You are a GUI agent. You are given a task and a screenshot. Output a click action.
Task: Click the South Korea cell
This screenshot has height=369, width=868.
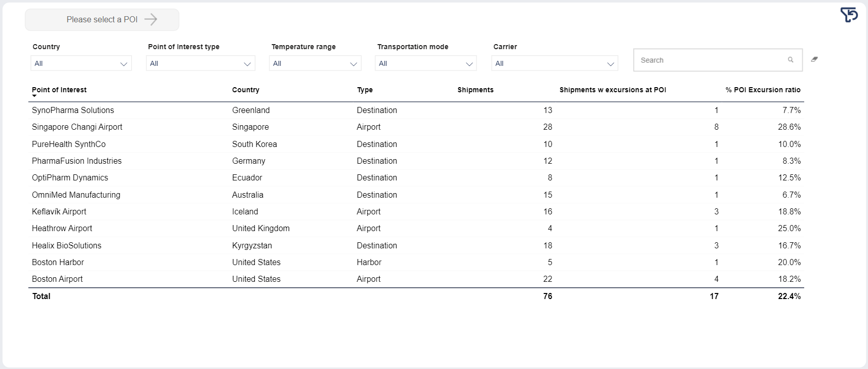pos(255,144)
